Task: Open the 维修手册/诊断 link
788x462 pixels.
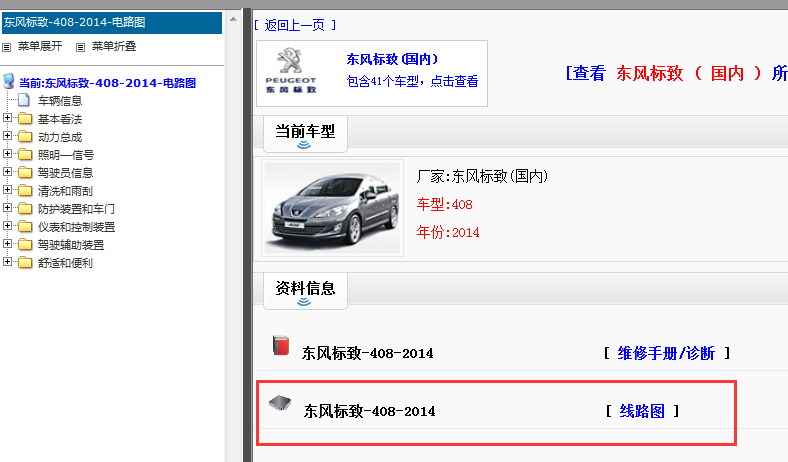Action: (x=666, y=353)
